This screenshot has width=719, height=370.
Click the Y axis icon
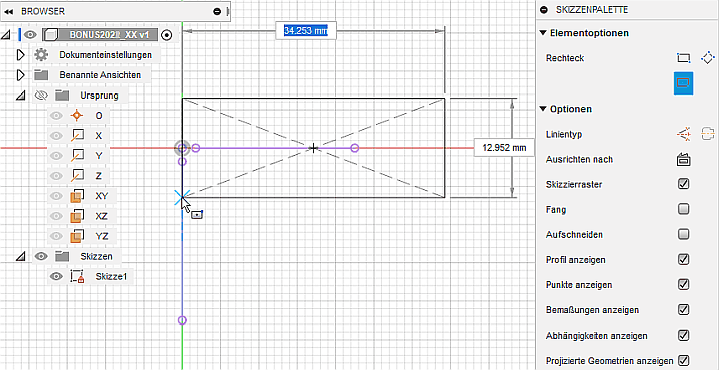(77, 156)
